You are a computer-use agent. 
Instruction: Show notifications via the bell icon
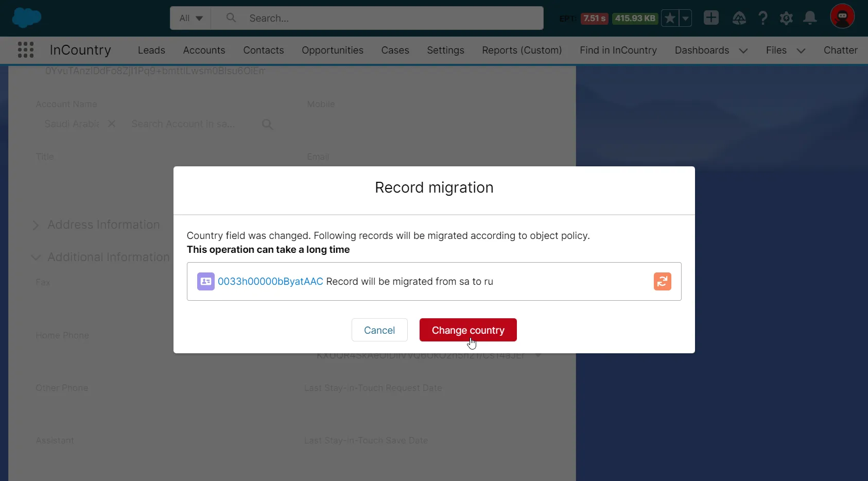(x=810, y=18)
